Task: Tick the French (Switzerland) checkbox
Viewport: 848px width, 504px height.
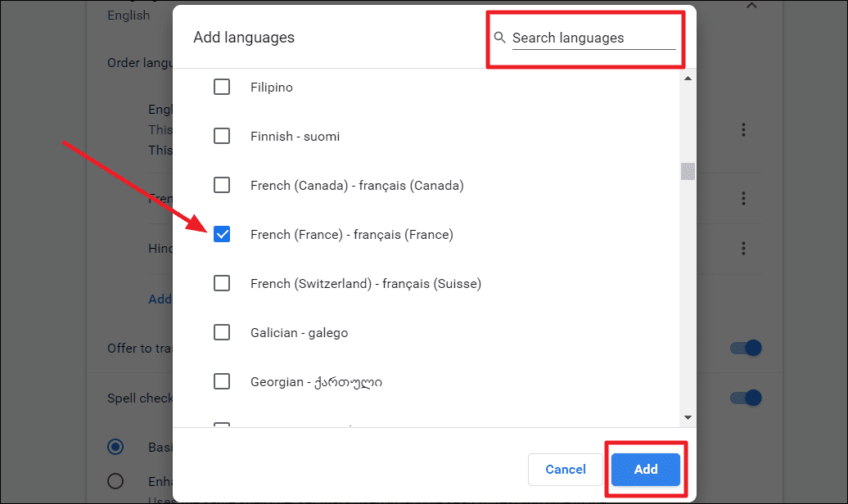Action: 222,283
